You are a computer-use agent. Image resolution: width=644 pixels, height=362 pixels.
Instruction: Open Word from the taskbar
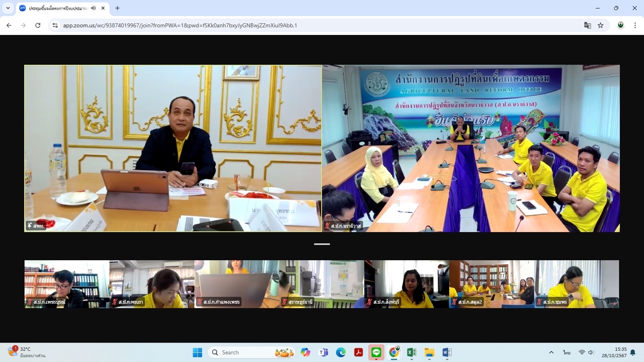pyautogui.click(x=447, y=352)
